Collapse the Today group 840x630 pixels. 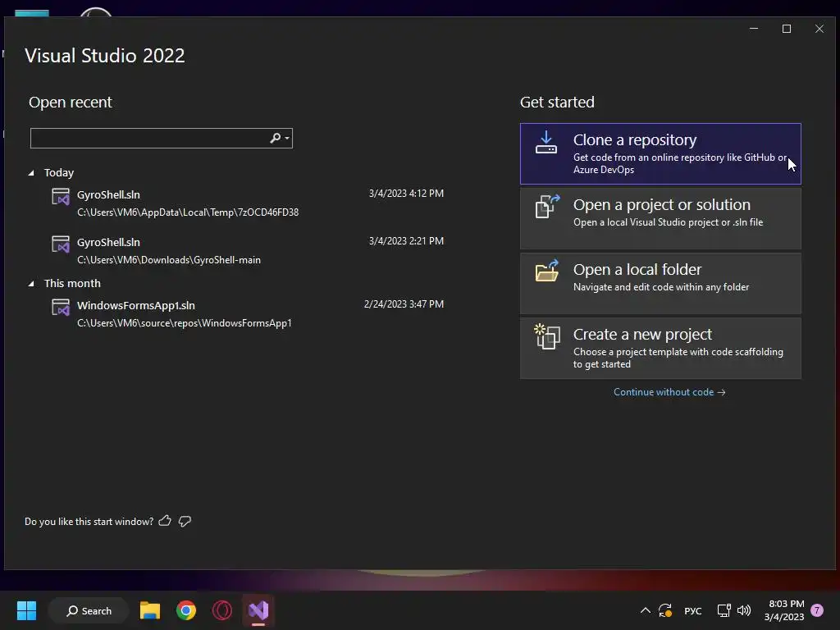click(x=31, y=173)
